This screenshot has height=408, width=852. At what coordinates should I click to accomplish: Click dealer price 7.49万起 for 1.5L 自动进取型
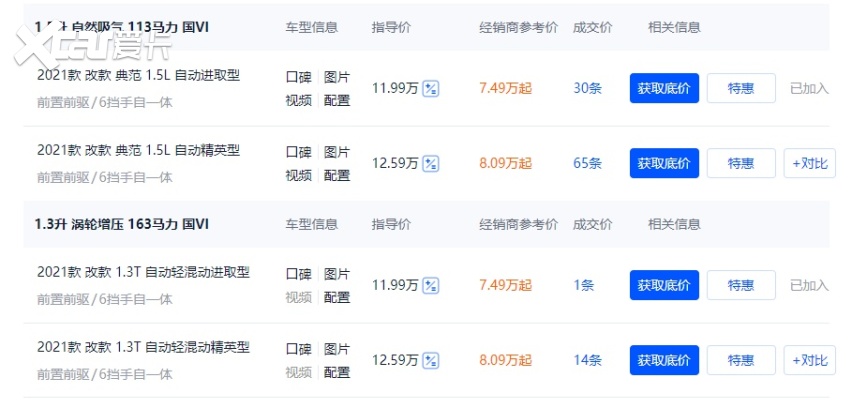(x=505, y=88)
